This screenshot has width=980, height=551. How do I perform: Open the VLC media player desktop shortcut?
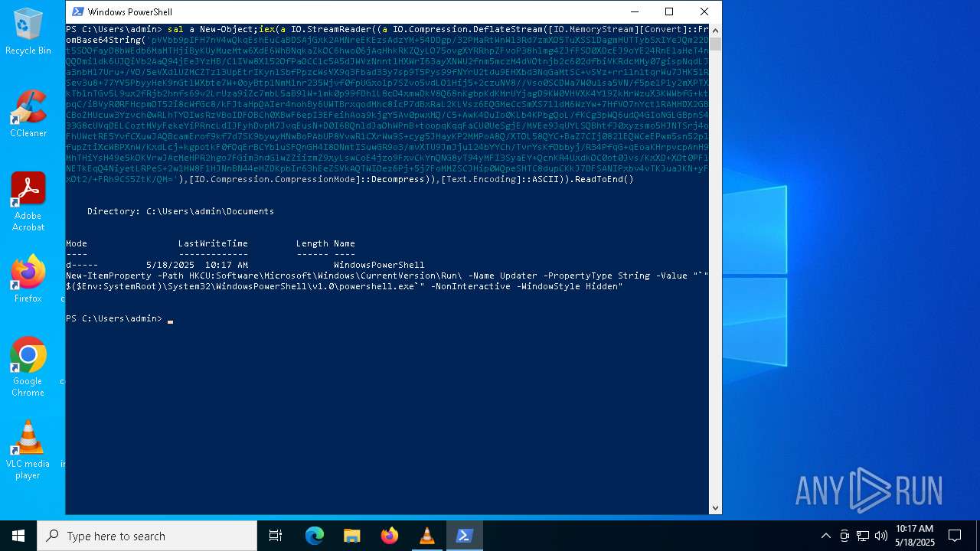[28, 450]
